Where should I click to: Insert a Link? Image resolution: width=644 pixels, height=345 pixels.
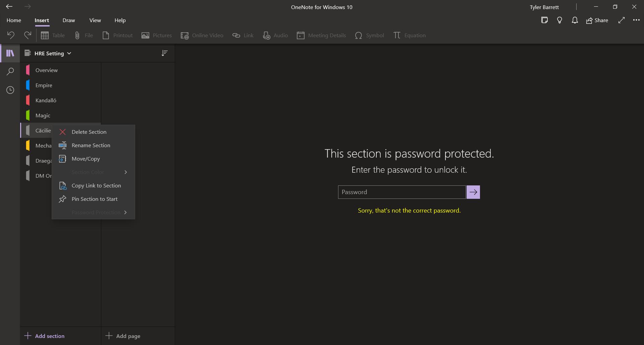243,35
